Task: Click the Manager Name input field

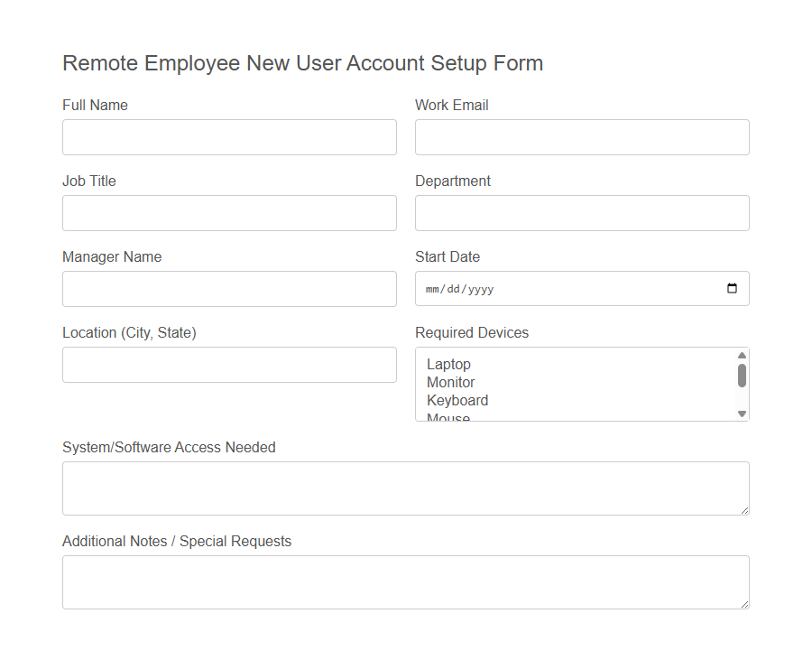Action: point(229,288)
